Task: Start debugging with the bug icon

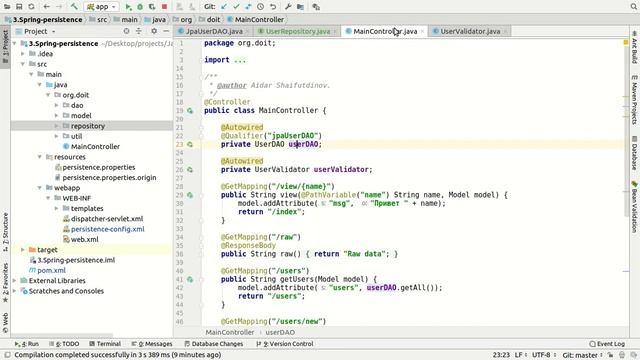Action: 140,7
